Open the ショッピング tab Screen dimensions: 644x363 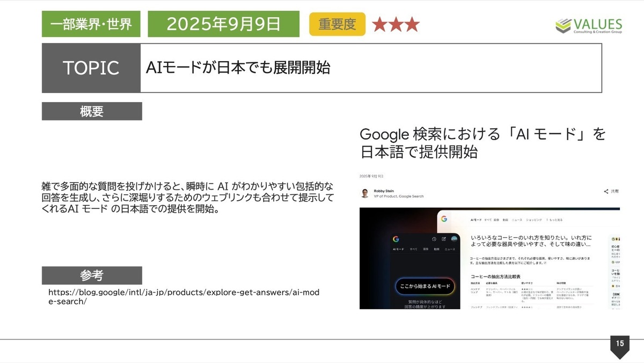click(533, 220)
